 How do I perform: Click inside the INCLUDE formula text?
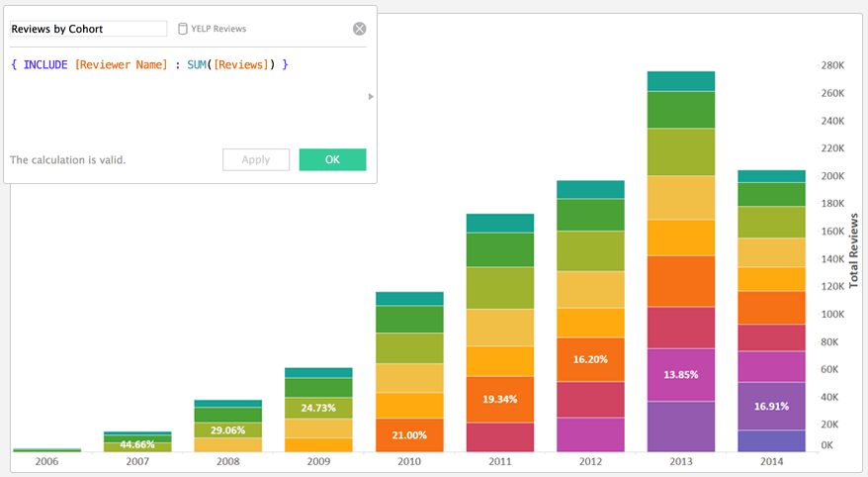coord(149,64)
